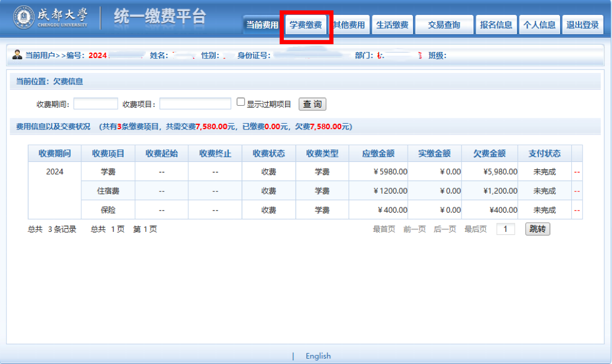Click the ¥5,980.00 arrears amount
Screen dimensions: 612x364
coord(500,172)
